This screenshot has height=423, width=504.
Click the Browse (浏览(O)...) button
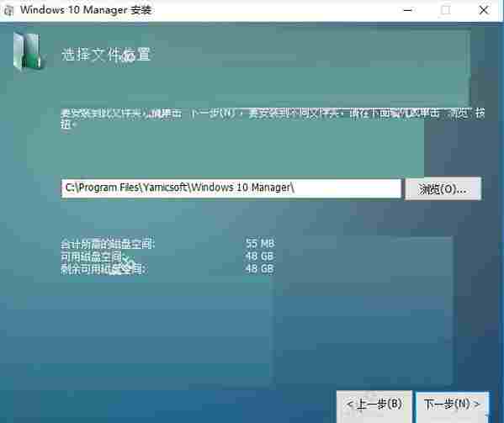pos(443,189)
